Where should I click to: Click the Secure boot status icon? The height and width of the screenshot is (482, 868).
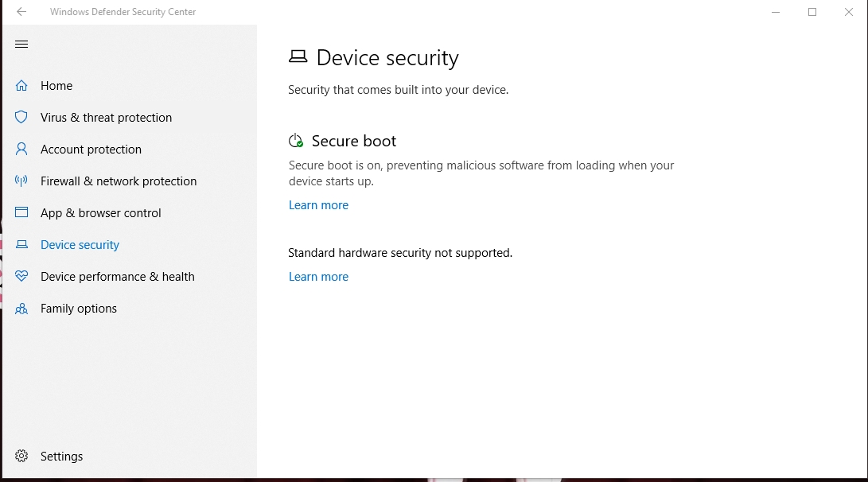coord(296,141)
